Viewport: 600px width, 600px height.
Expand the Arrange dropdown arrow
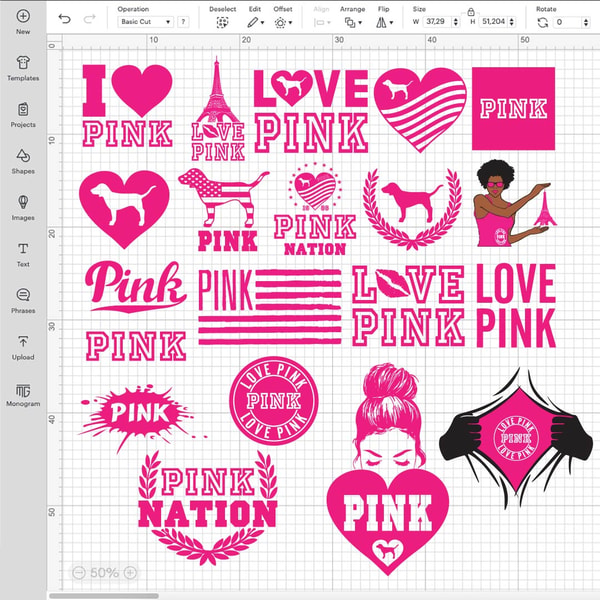point(360,23)
